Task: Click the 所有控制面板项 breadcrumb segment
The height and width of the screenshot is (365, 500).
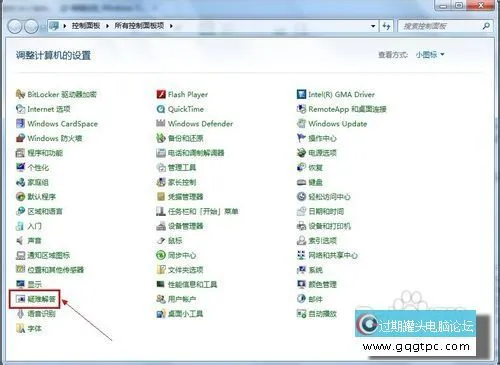Action: click(x=139, y=26)
